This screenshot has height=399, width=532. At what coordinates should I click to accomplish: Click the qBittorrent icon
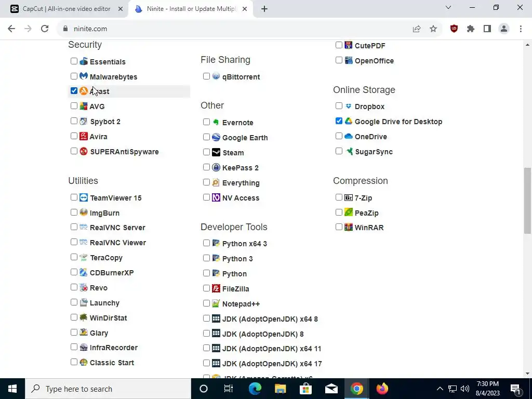[x=216, y=76]
